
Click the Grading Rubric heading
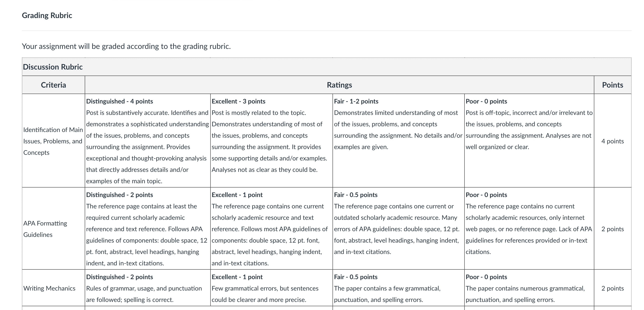point(47,15)
